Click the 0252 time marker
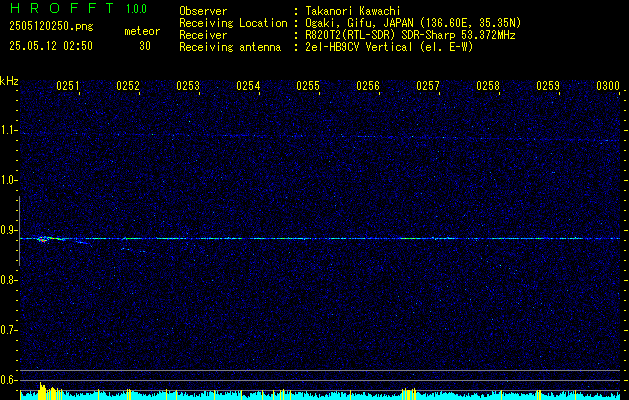Viewport: 629px width, 400px height. pos(128,86)
